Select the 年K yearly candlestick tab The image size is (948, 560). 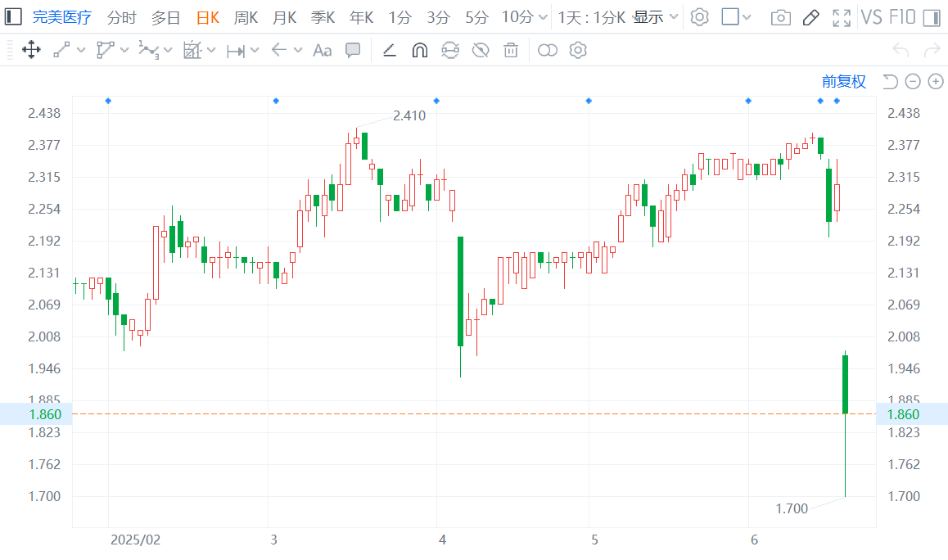click(361, 17)
